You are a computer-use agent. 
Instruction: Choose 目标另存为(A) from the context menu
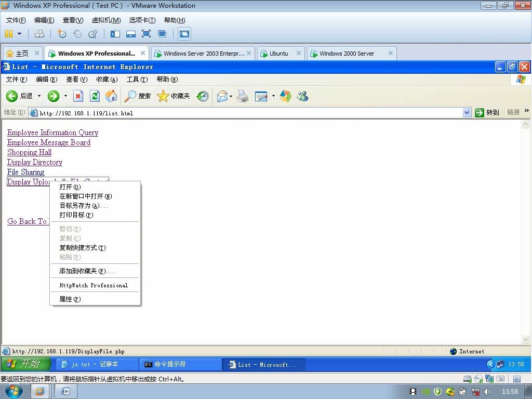click(95, 206)
